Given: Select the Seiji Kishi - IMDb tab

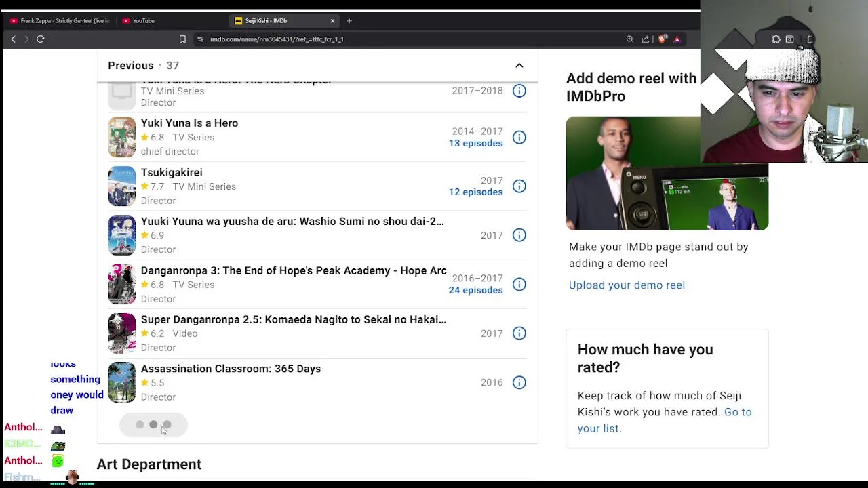Looking at the screenshot, I should click(x=283, y=21).
